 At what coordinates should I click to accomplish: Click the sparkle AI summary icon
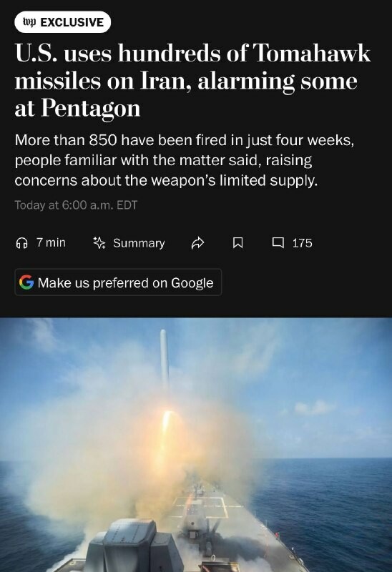pos(99,243)
